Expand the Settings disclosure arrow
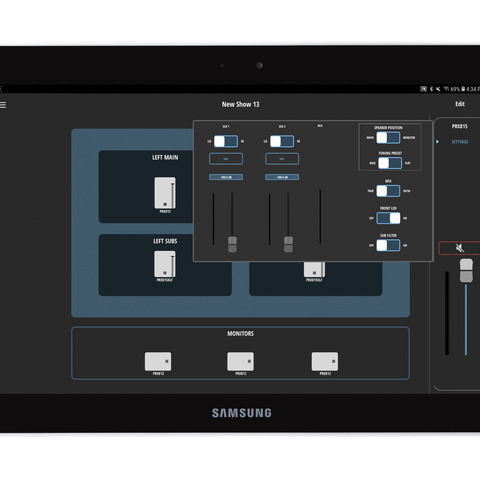480x480 pixels. [437, 142]
